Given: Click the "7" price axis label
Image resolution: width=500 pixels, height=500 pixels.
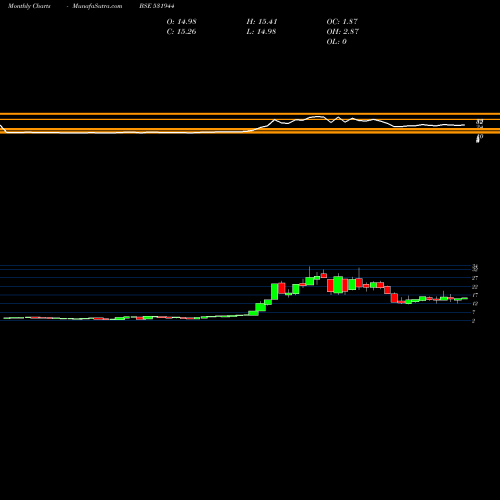Looking at the screenshot, I should tap(474, 312).
